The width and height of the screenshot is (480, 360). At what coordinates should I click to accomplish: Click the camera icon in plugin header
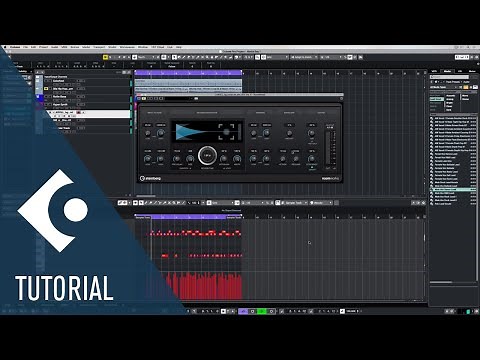(x=196, y=98)
